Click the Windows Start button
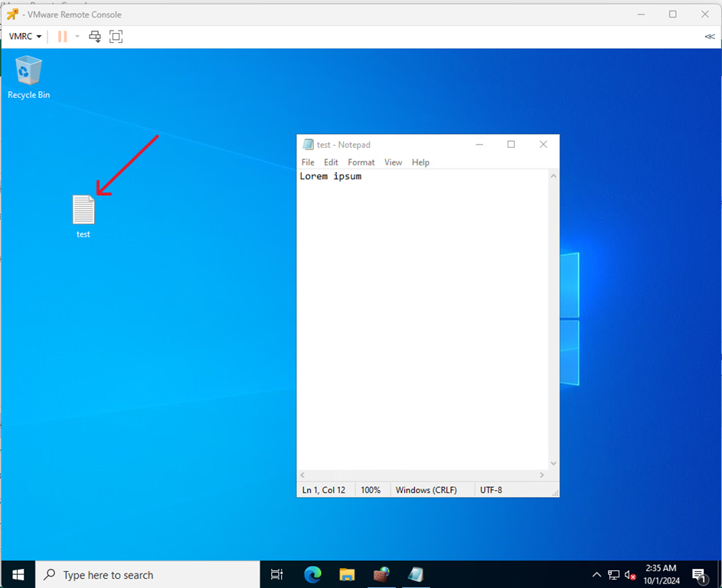The image size is (722, 588). 18,574
